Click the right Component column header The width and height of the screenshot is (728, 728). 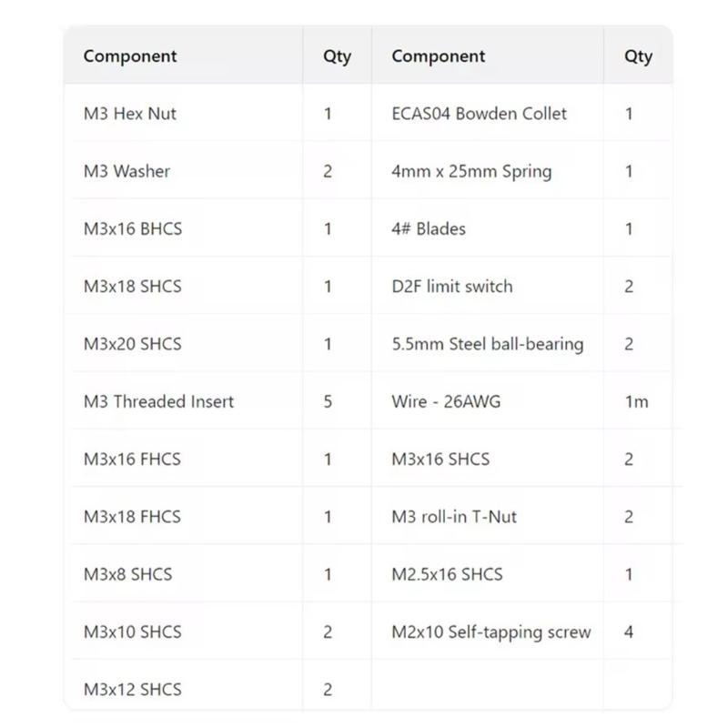[438, 56]
